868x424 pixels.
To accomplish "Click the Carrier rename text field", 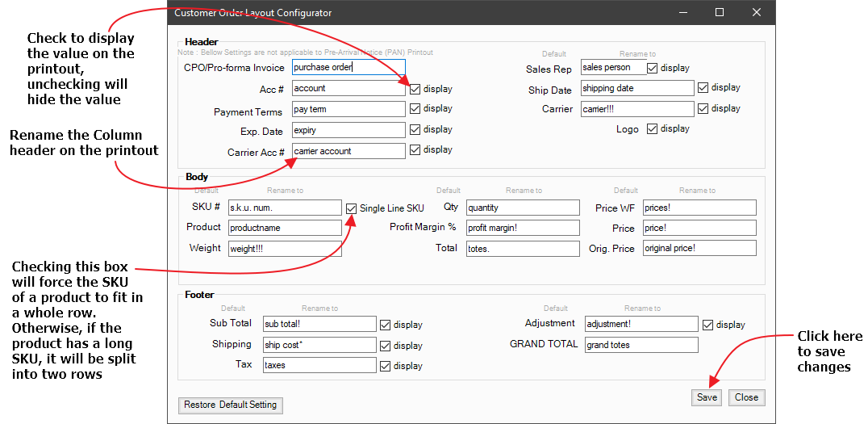I will coord(636,109).
